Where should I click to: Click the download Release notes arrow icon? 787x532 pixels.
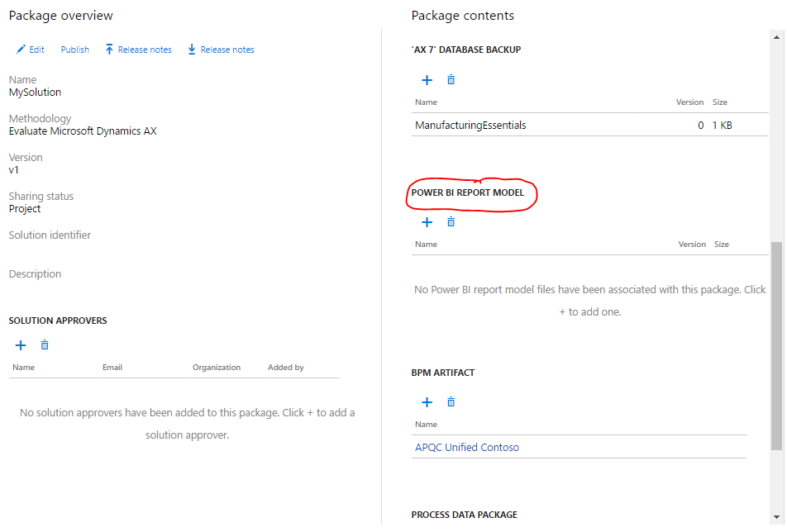pyautogui.click(x=192, y=50)
